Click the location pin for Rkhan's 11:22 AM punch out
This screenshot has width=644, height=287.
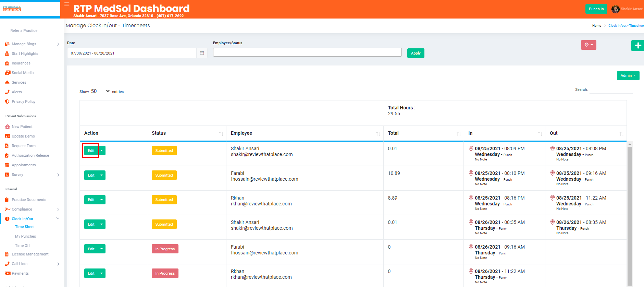553,198
